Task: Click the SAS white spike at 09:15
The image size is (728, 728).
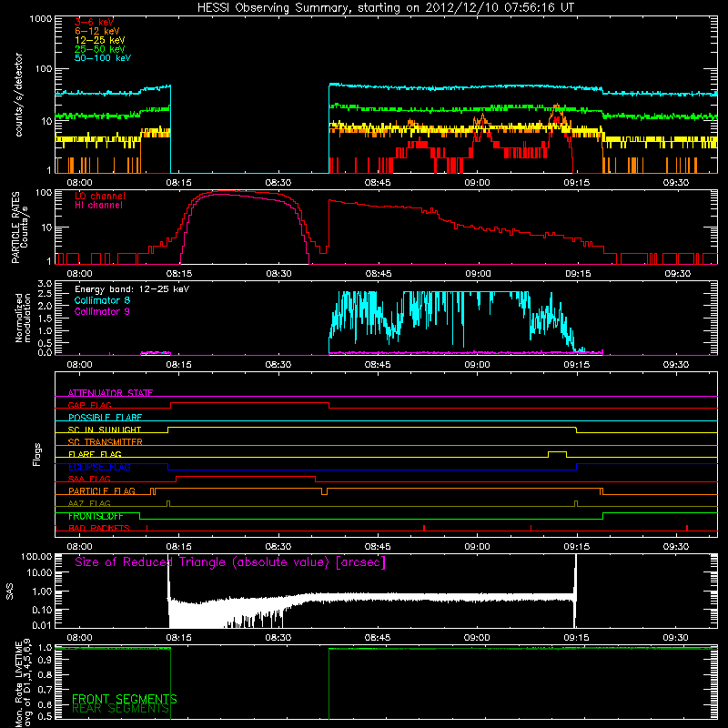Action: pos(576,590)
